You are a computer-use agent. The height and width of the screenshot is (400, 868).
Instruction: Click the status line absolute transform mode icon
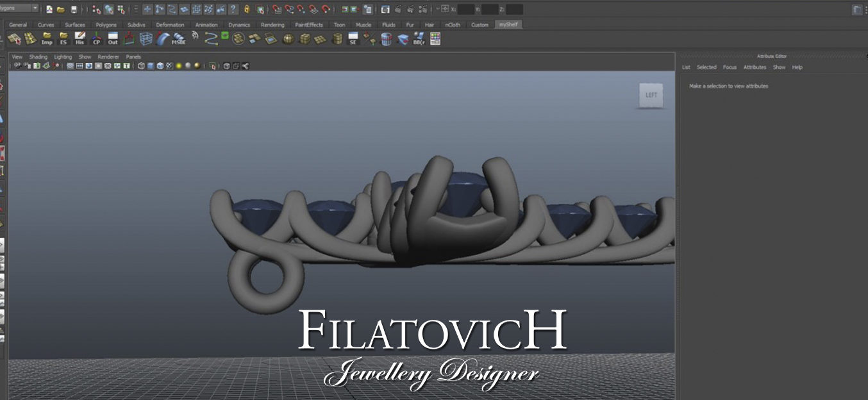coord(444,9)
